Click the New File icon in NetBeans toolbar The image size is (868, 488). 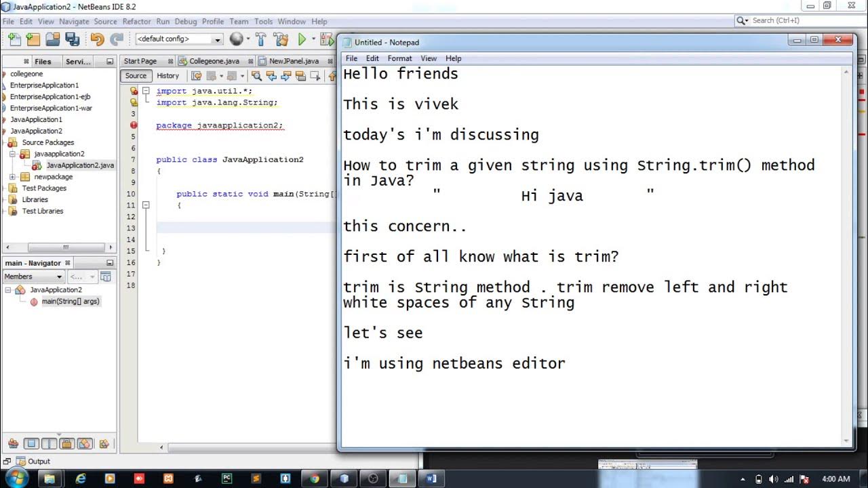pos(14,39)
